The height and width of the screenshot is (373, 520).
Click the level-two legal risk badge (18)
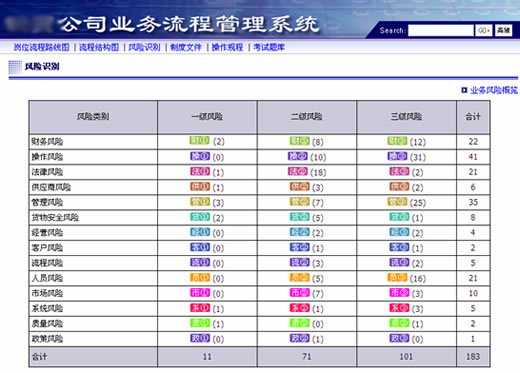(298, 171)
